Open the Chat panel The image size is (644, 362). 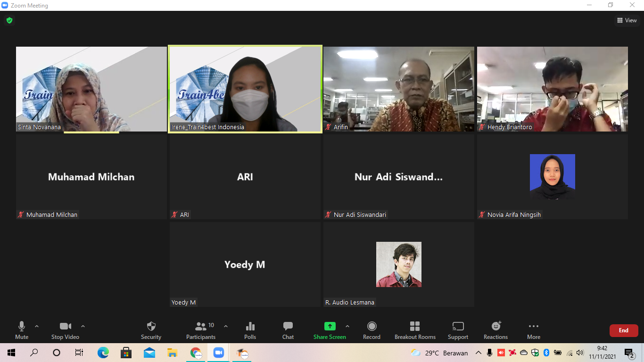(288, 330)
